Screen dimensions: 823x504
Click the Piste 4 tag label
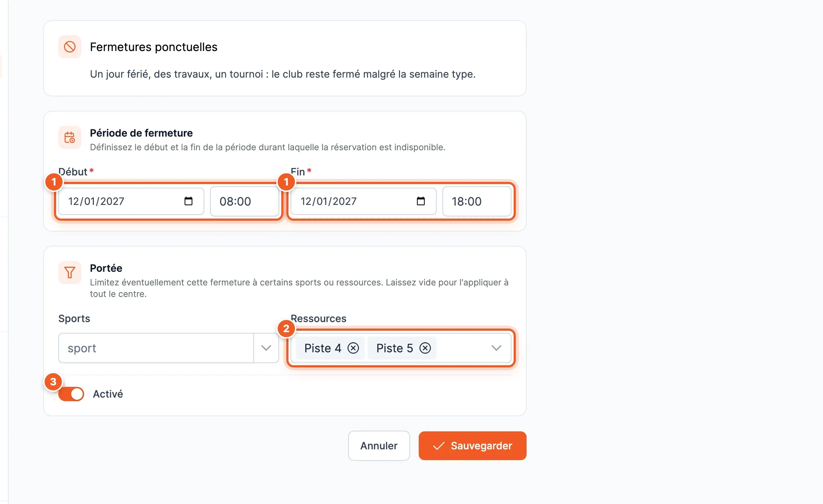click(323, 348)
